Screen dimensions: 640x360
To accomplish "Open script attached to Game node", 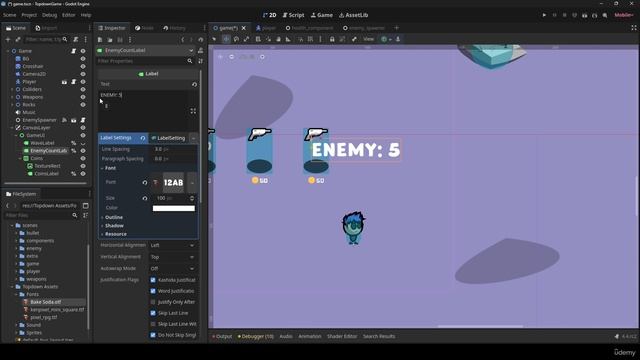I will click(74, 51).
